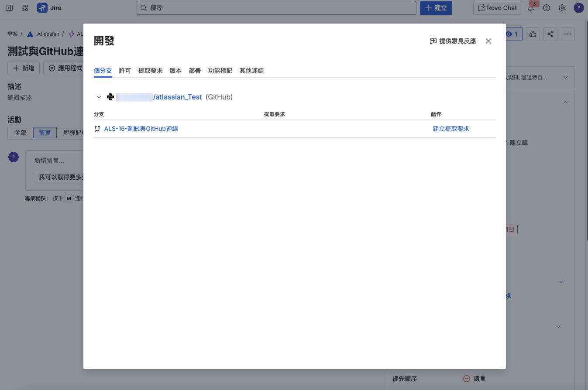Screen dimensions: 588x390
Task: Close the 開發 dialog
Action: coord(488,41)
